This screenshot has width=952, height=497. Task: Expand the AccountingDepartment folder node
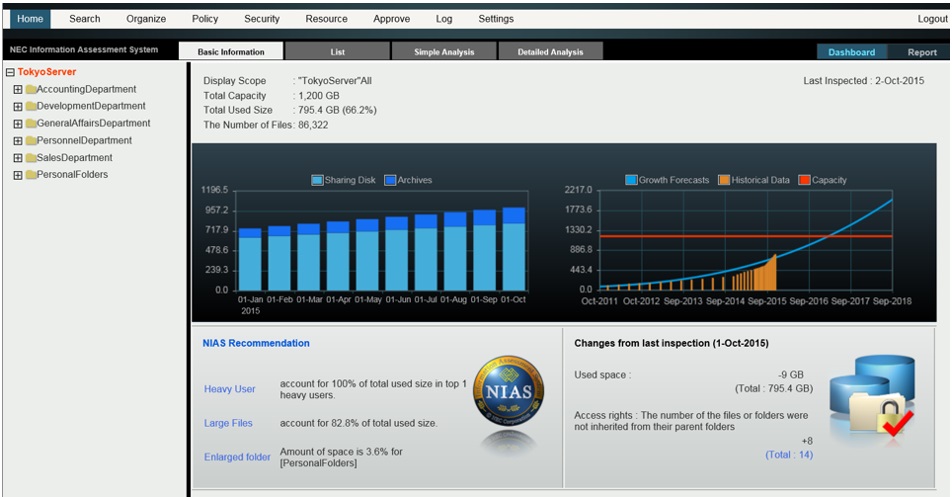[18, 89]
